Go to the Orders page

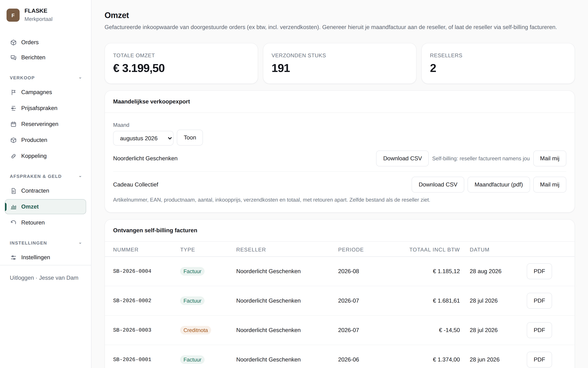point(46,42)
